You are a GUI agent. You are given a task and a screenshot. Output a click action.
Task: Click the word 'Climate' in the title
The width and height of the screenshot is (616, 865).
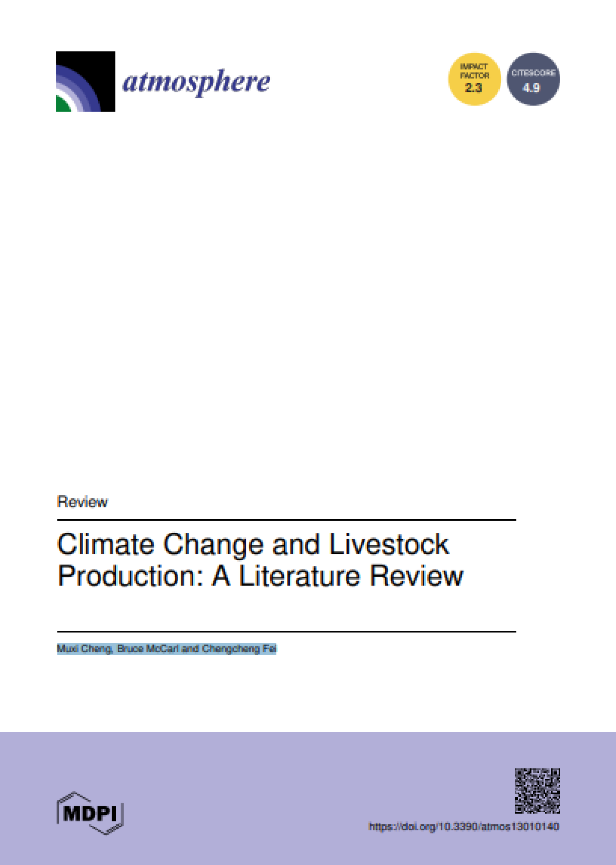tap(106, 544)
